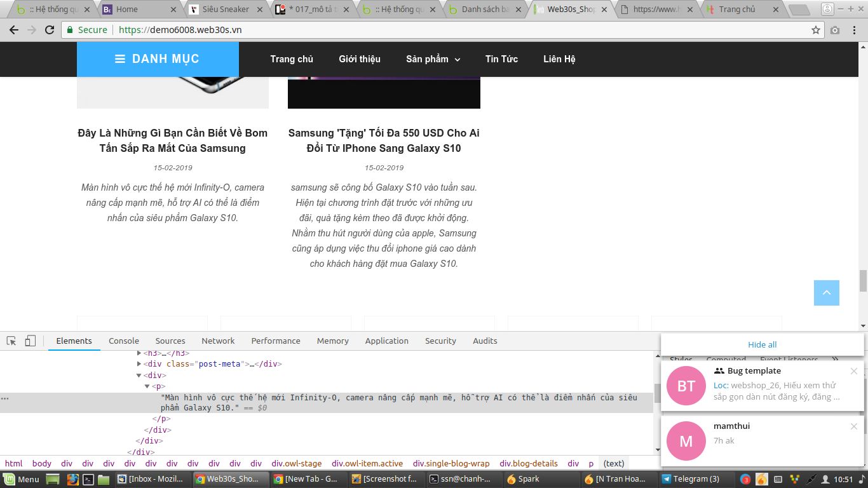Open the Linux Mint Menu button
Screen dimensions: 868x488
pyautogui.click(x=22, y=479)
